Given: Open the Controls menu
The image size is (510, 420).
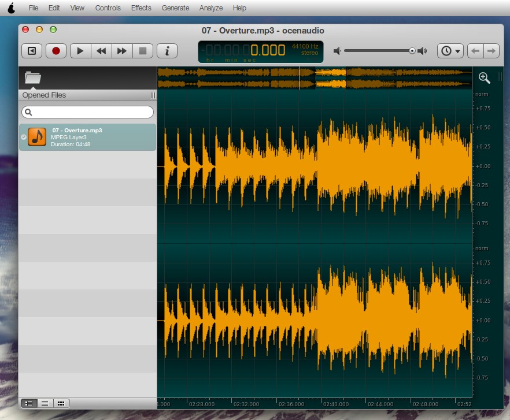Looking at the screenshot, I should [108, 8].
